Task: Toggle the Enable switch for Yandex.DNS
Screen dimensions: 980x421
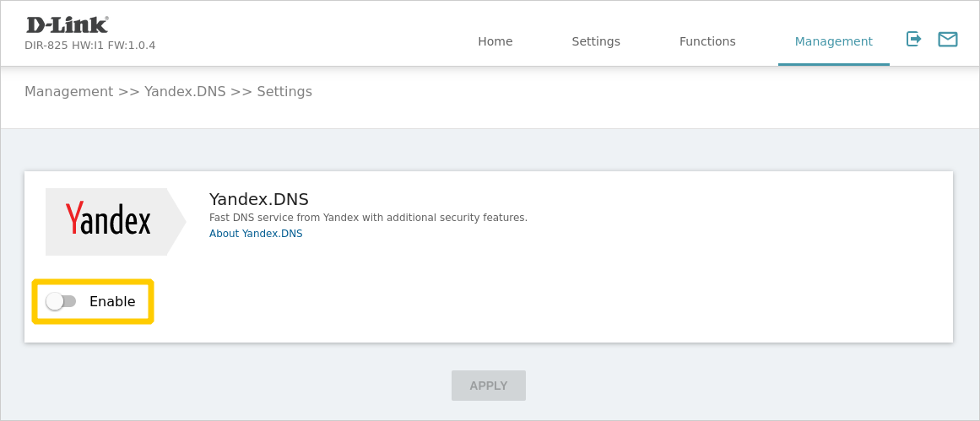Action: 61,301
